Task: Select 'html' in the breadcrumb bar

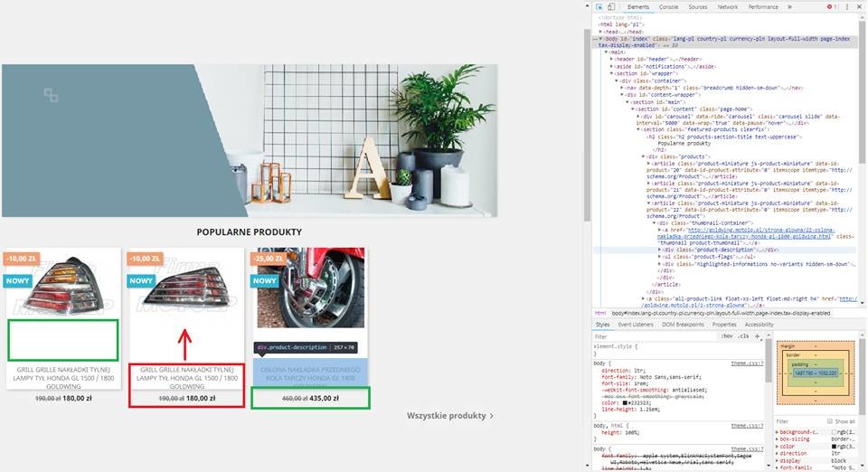Action: [x=600, y=313]
